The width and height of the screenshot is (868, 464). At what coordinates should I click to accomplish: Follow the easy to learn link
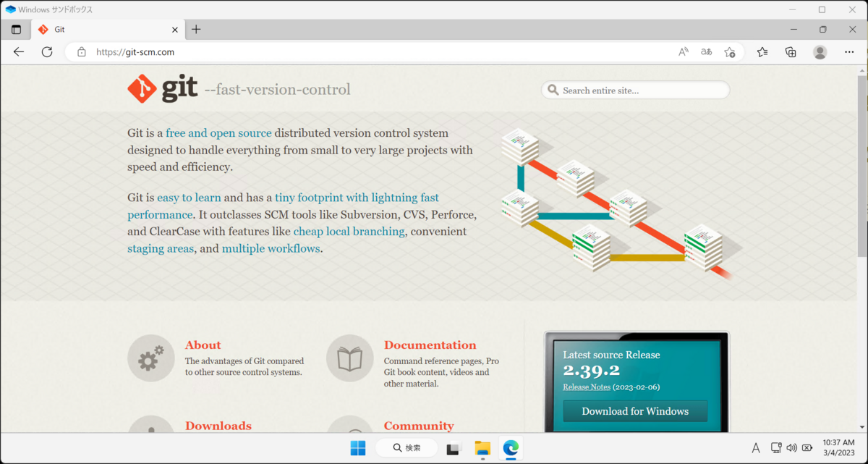[x=189, y=198]
